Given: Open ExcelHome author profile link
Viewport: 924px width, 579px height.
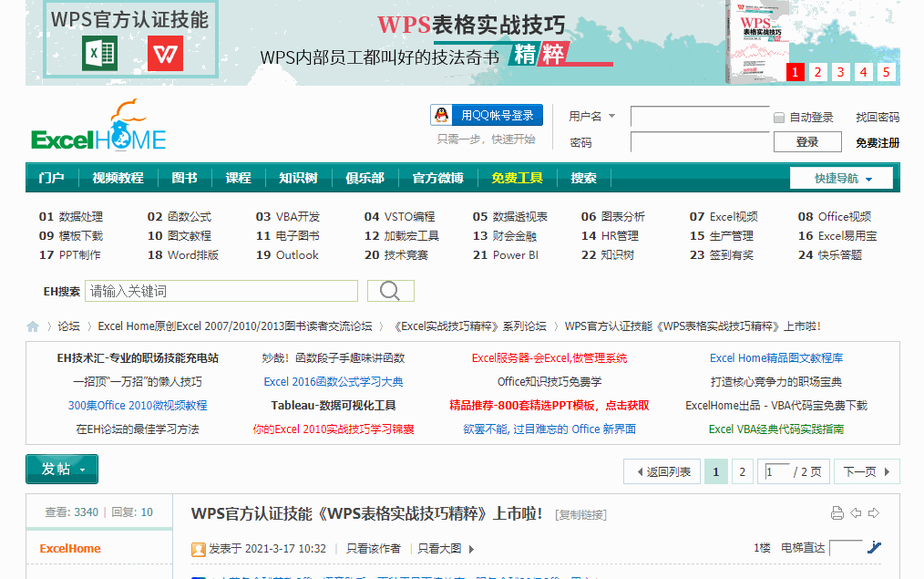Looking at the screenshot, I should (x=70, y=548).
